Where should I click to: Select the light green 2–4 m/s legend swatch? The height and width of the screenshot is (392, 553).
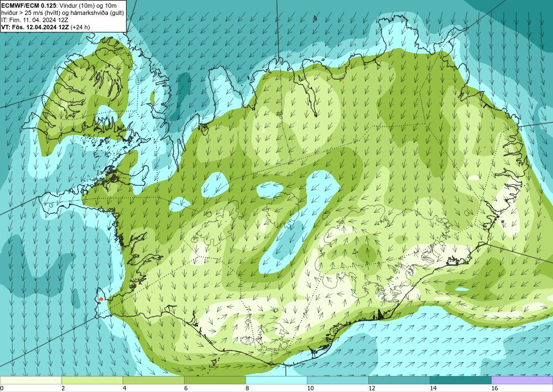tap(92, 380)
